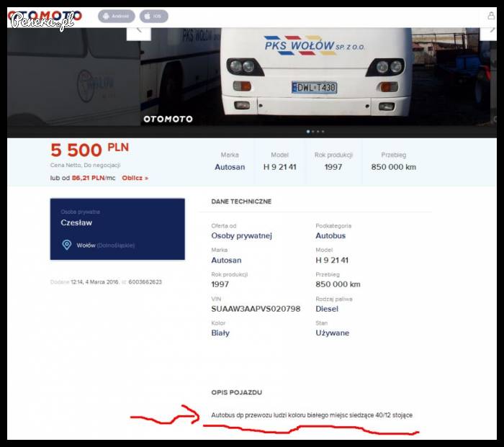This screenshot has width=504, height=447.
Task: Click Autosan under Marka in technical data
Action: pos(226,261)
